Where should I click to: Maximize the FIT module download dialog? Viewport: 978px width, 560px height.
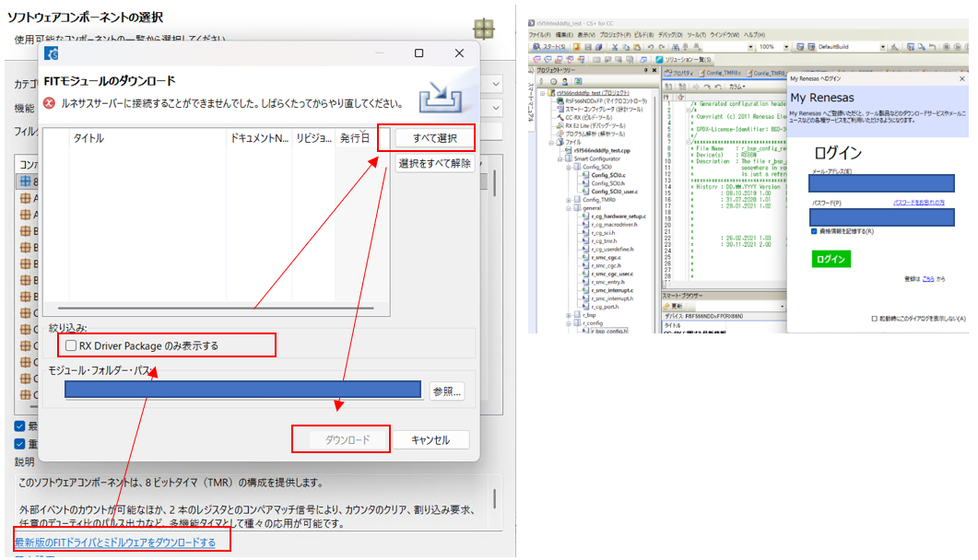[419, 52]
